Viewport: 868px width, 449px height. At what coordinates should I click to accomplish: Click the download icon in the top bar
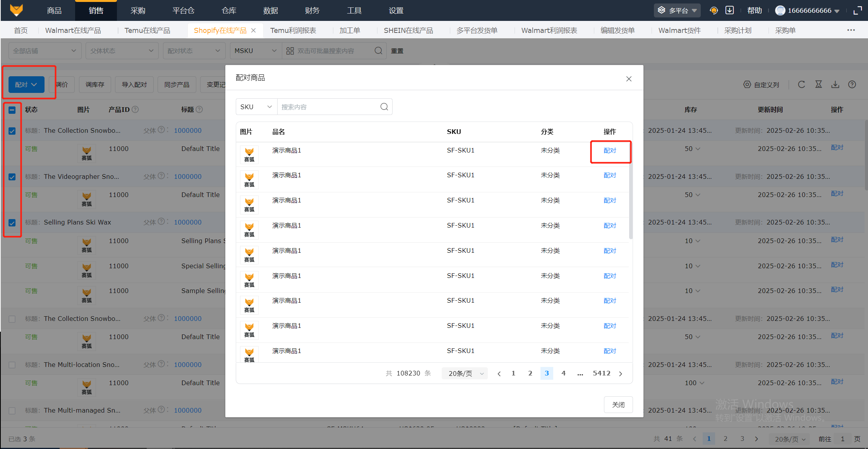pyautogui.click(x=729, y=10)
